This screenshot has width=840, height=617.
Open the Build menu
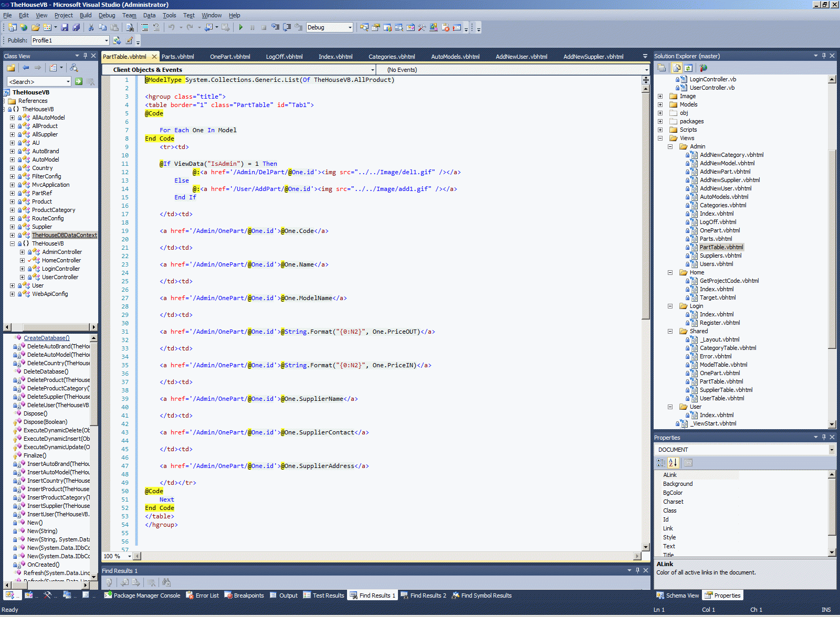pyautogui.click(x=85, y=15)
